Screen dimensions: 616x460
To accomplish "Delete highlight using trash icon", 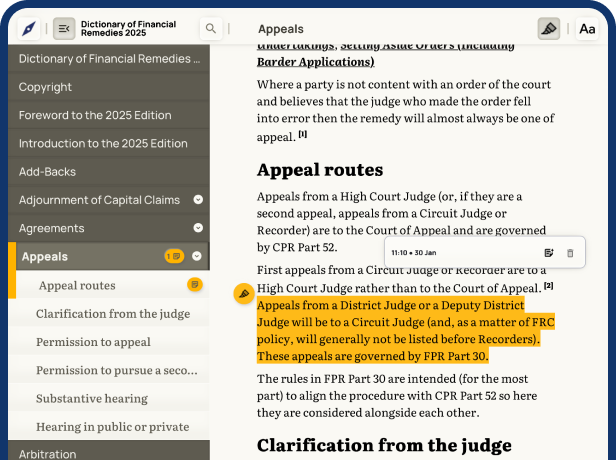I will click(570, 253).
